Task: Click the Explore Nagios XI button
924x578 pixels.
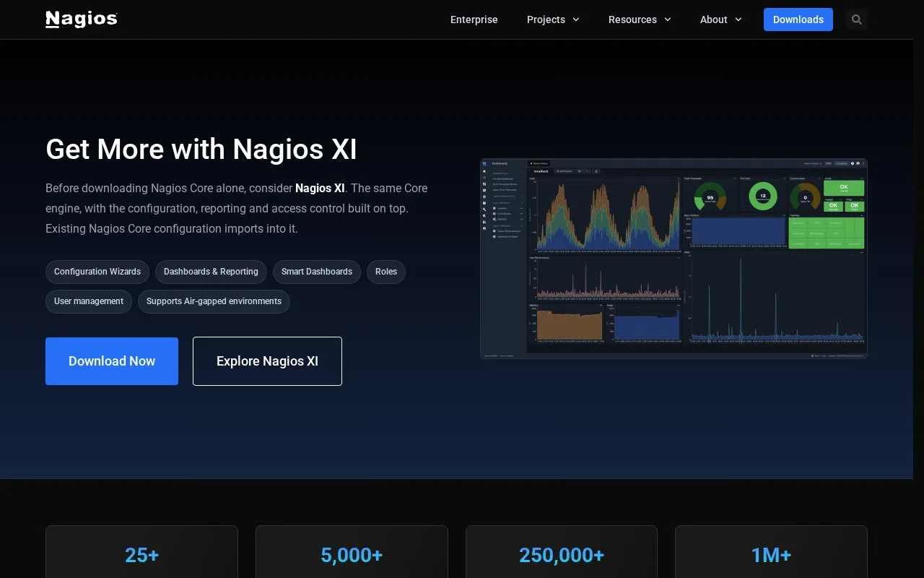Action: (x=267, y=361)
